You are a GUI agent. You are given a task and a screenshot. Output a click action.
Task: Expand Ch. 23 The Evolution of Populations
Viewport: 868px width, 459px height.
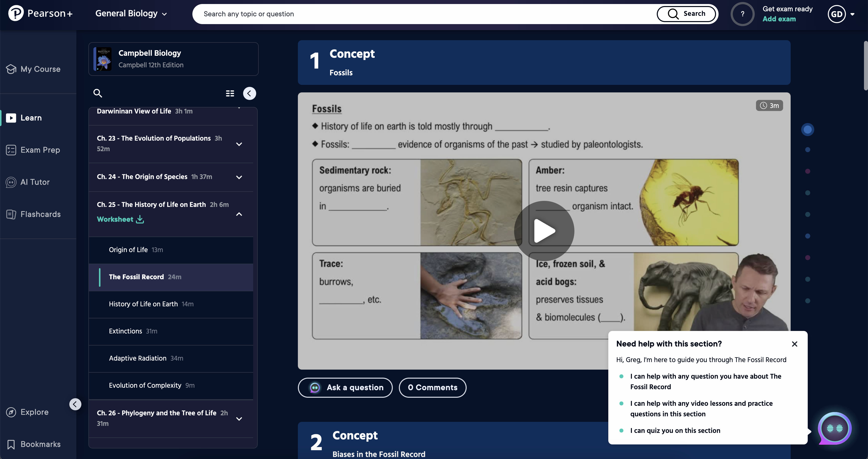(239, 144)
